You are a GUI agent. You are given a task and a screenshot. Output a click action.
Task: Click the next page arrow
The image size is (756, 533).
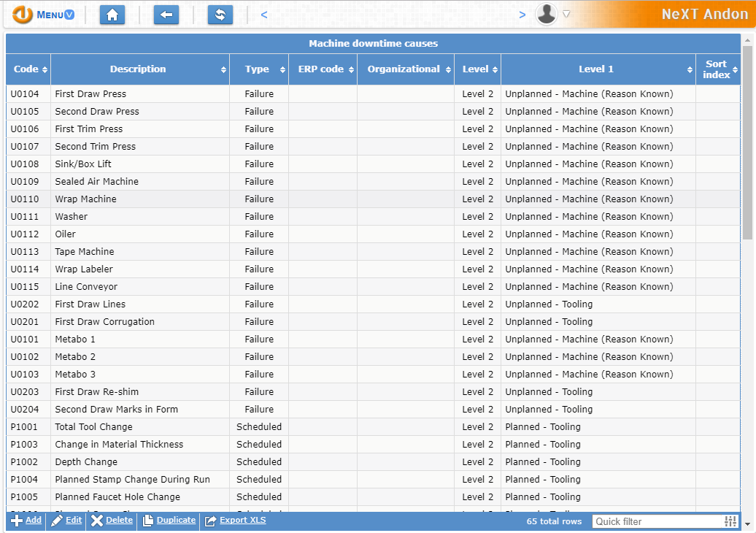[522, 13]
